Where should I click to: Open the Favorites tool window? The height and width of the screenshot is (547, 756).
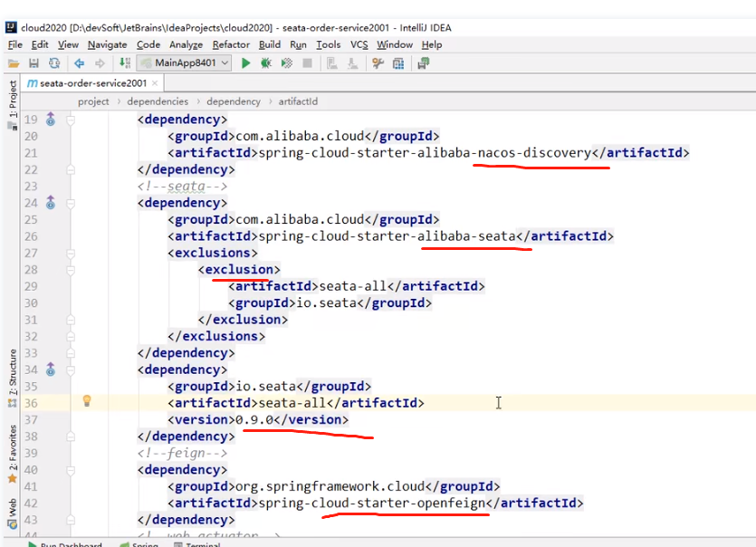pyautogui.click(x=13, y=454)
